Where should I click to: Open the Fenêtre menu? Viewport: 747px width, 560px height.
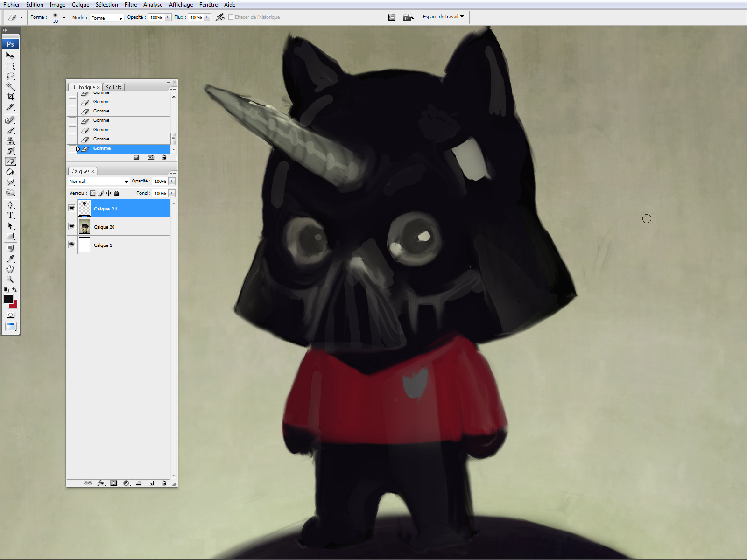pyautogui.click(x=208, y=5)
